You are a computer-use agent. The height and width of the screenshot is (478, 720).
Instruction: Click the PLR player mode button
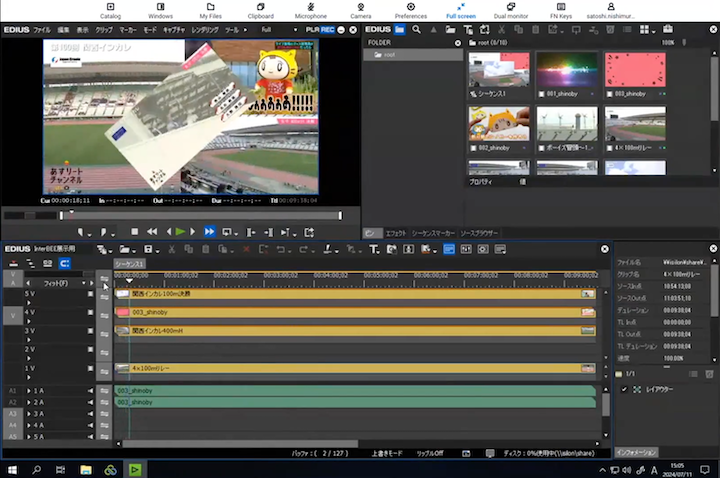[312, 30]
